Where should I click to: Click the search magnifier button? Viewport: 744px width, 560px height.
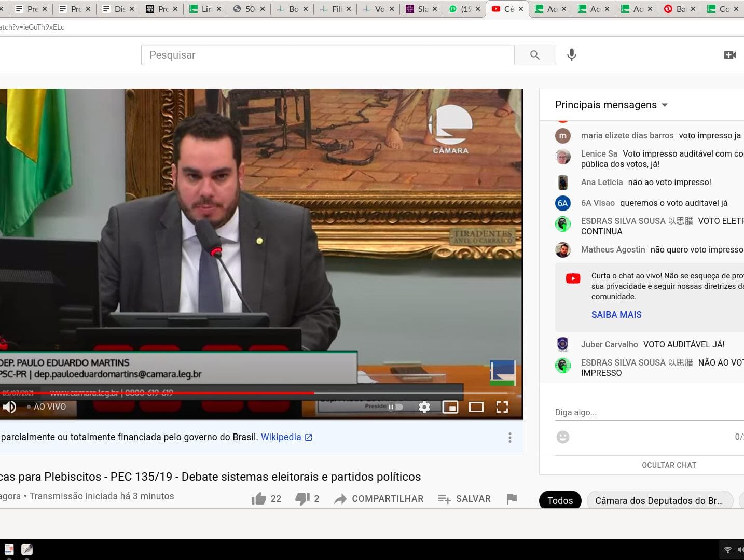[534, 55]
